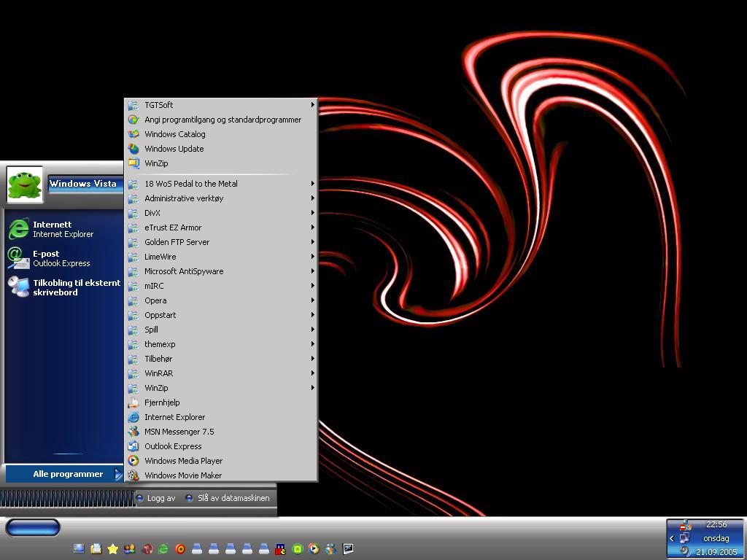Viewport: 747px width, 560px height.
Task: Expand Administrative verktøy submenu arrow
Action: [x=312, y=198]
